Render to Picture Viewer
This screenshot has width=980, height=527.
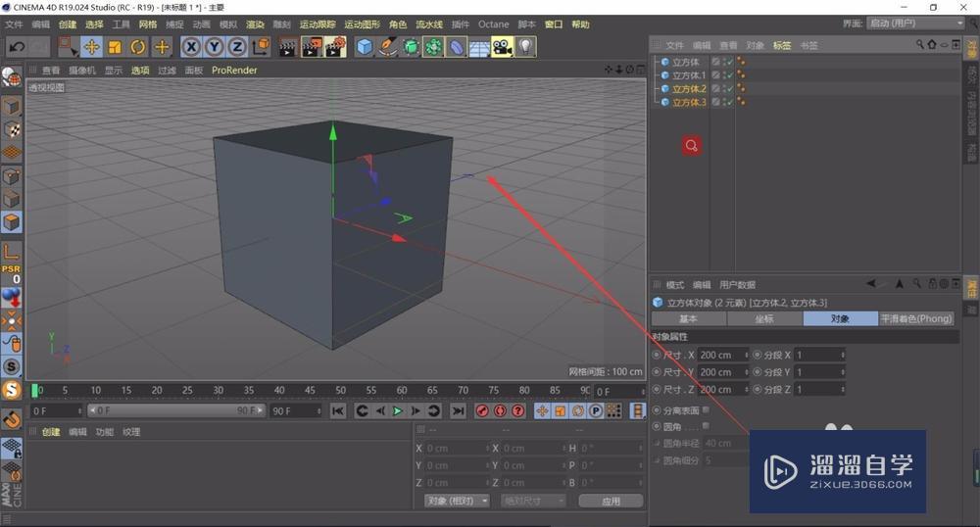point(312,47)
